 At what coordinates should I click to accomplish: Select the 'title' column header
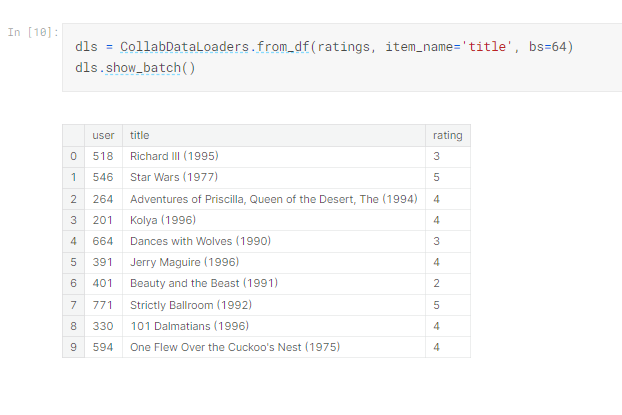click(140, 135)
